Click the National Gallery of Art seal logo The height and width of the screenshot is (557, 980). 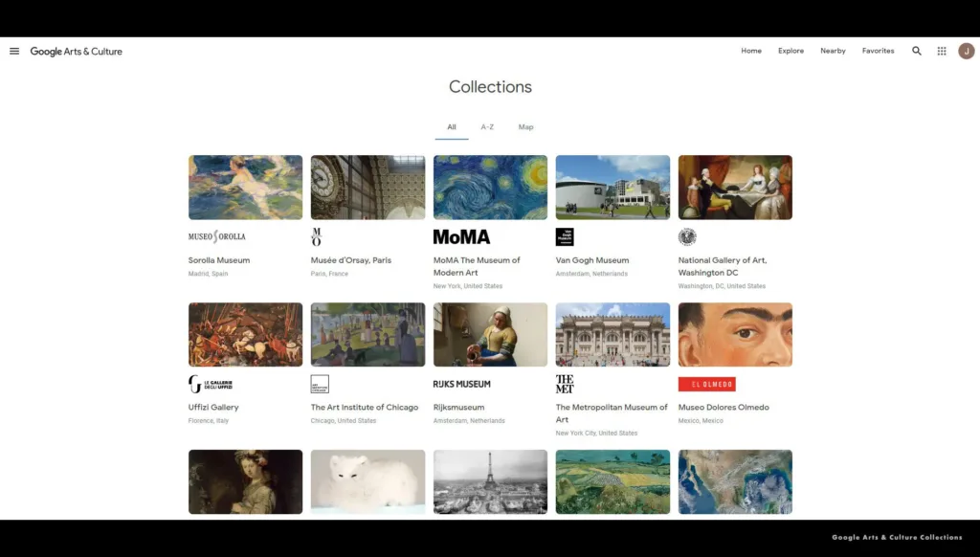[x=687, y=237]
